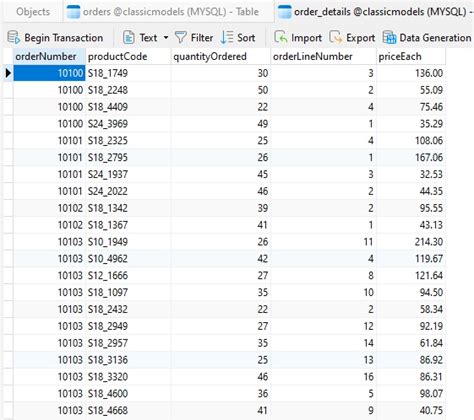Click the current row indicator arrow
Image resolution: width=474 pixels, height=420 pixels.
8,73
